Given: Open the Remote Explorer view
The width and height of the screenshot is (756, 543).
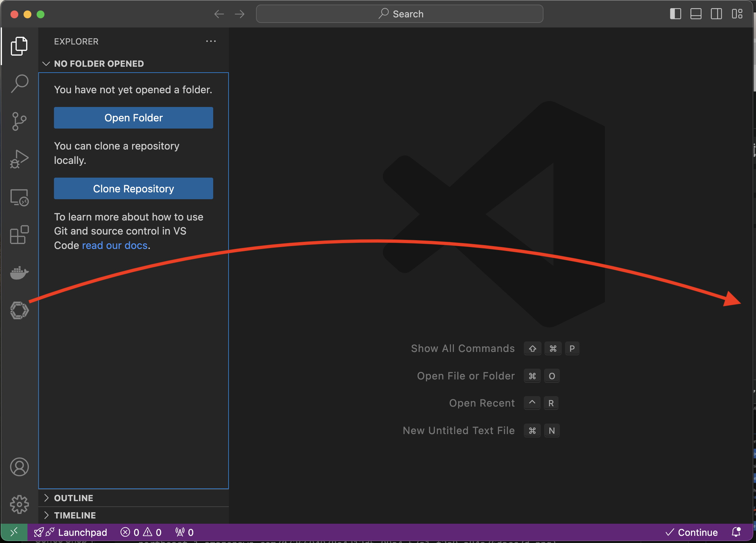Looking at the screenshot, I should [19, 198].
